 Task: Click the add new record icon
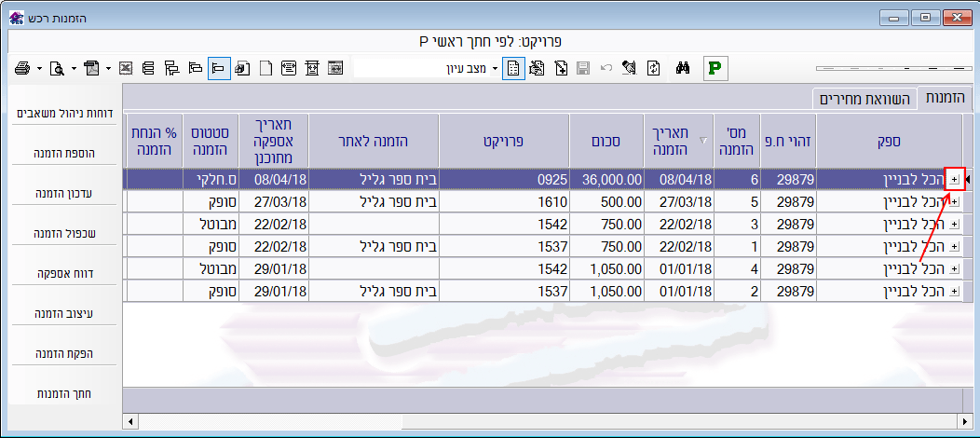[x=561, y=68]
